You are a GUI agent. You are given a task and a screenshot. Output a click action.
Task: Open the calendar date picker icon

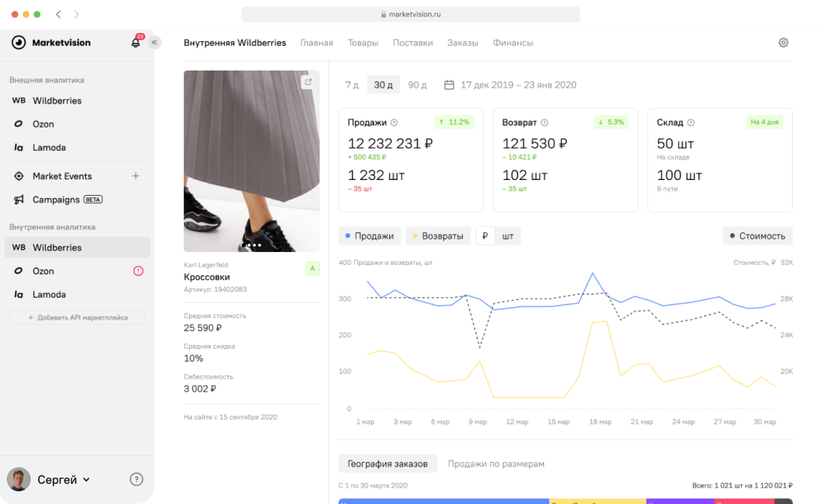[449, 84]
